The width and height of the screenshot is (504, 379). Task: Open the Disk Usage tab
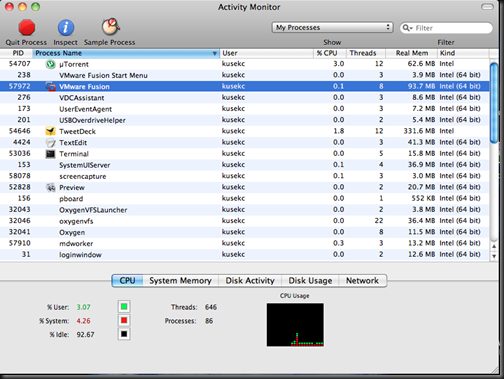(x=310, y=281)
